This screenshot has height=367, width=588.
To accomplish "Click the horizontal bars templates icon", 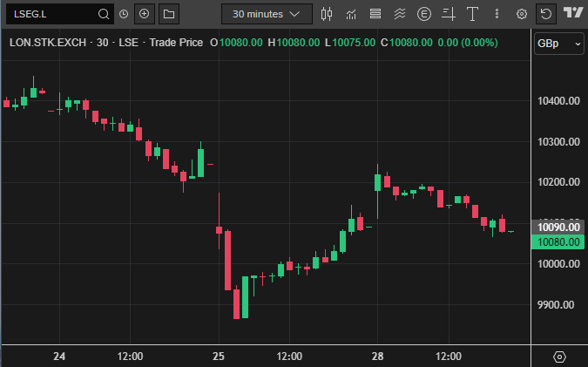I will [x=375, y=14].
